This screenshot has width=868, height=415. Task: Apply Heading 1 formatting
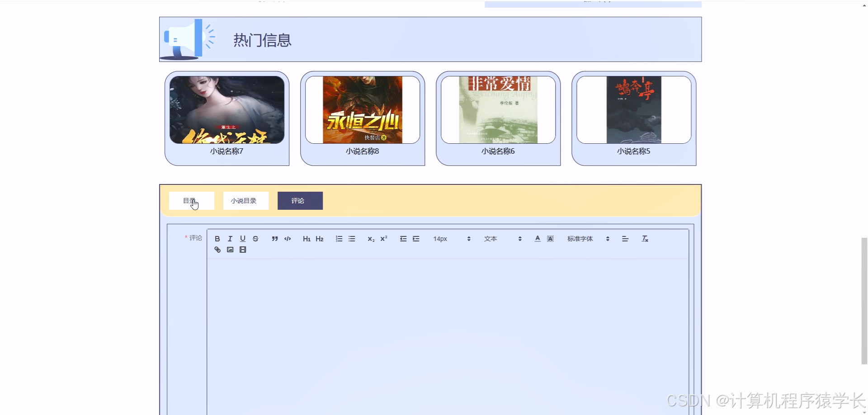[x=307, y=239]
